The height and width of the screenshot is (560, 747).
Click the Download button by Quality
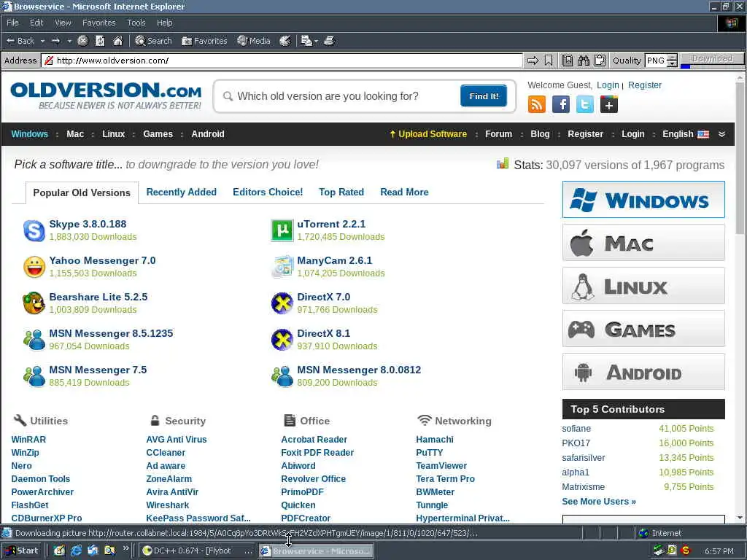pos(712,58)
